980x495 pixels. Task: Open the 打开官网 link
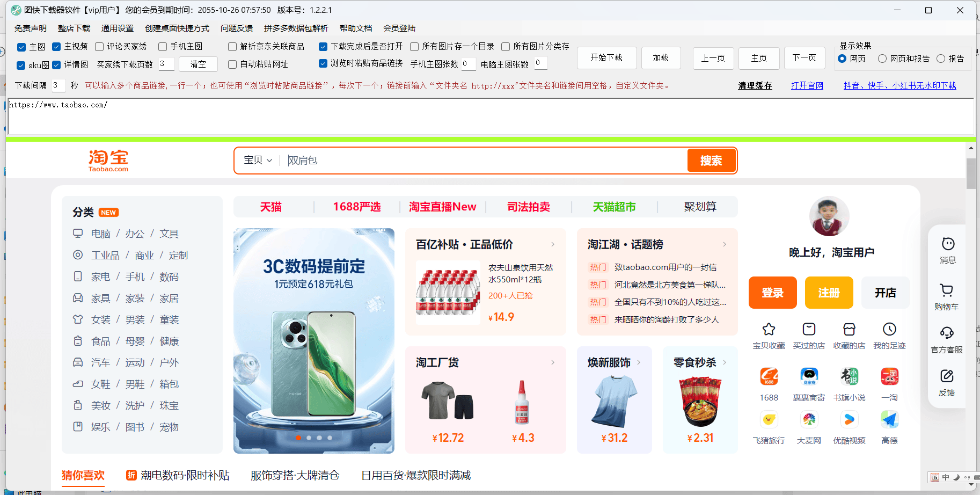click(807, 85)
